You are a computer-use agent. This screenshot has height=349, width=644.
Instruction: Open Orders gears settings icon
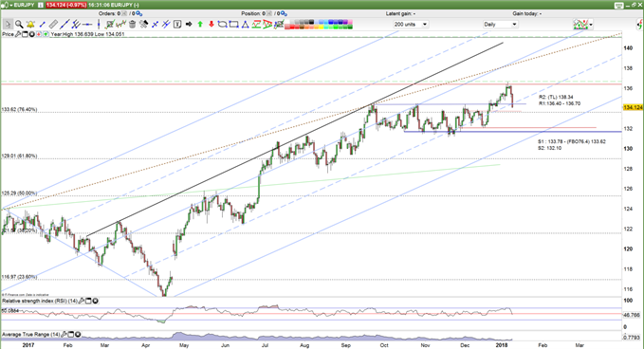pos(139,13)
